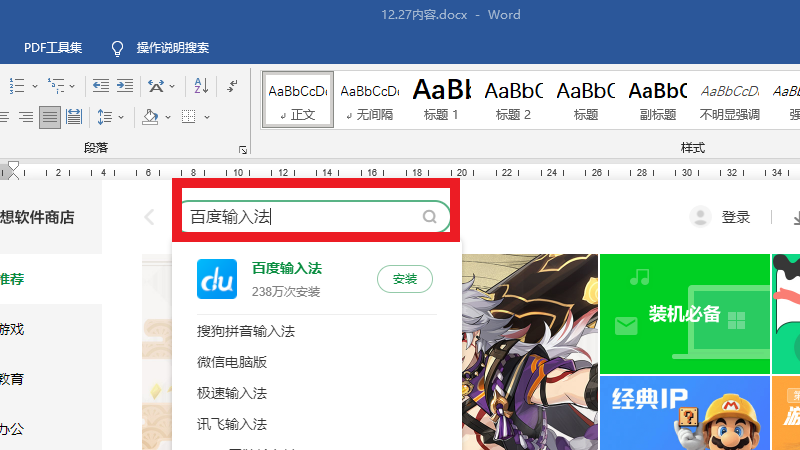Click 操作说明搜索 search field
Screen dimensions: 800x450
173,47
